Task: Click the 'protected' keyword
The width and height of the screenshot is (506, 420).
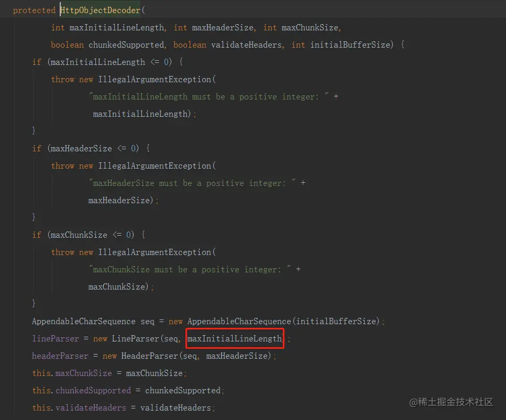Action: tap(34, 10)
